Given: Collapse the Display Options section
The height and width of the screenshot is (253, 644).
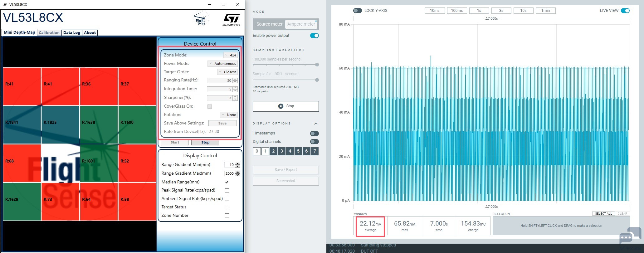Looking at the screenshot, I should (x=316, y=124).
